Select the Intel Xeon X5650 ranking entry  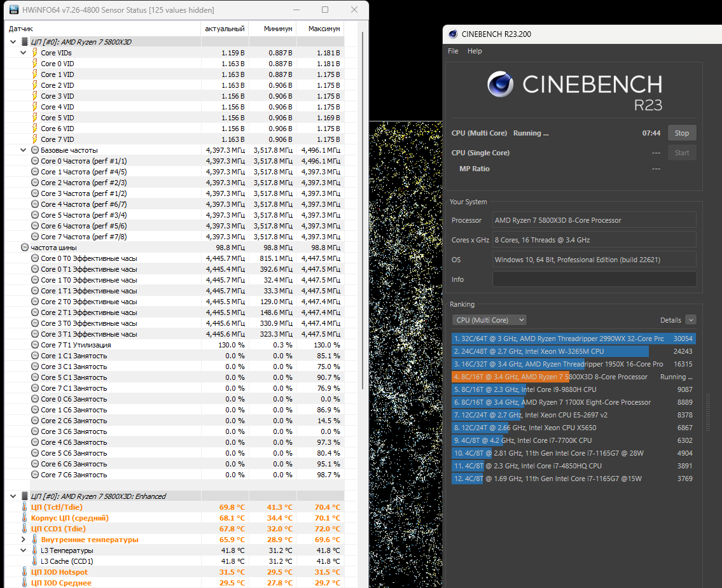574,428
